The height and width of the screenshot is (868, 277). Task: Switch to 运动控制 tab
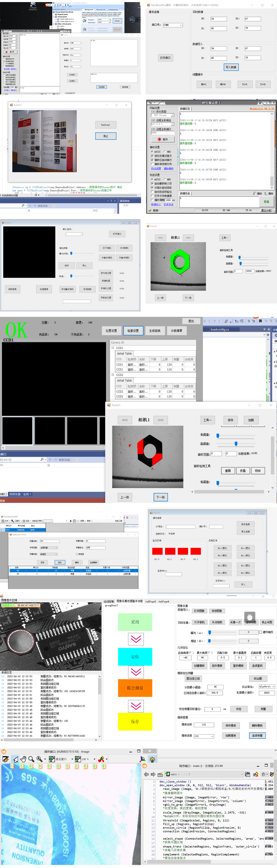click(109, 602)
